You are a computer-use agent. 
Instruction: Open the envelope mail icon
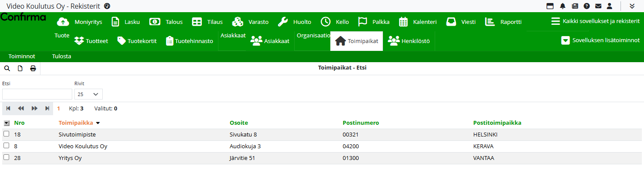point(598,6)
